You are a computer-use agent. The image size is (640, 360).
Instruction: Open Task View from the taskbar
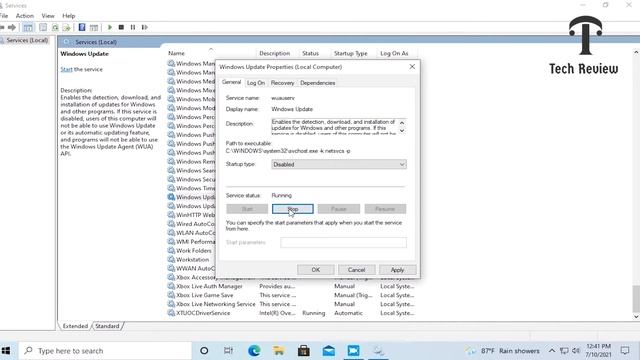point(229,351)
